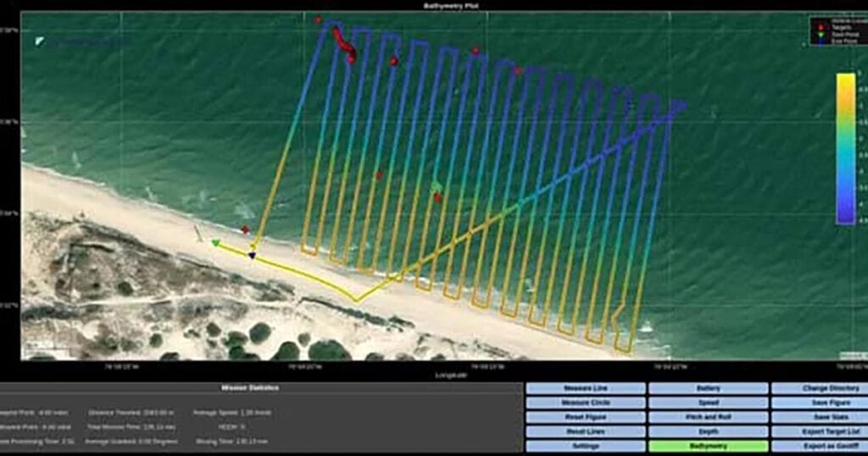Switch to the Depth plot
This screenshot has width=868, height=456.
pyautogui.click(x=708, y=431)
